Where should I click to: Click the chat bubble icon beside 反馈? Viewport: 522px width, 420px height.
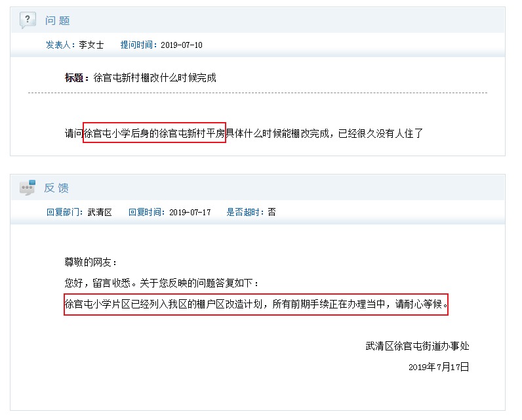point(28,188)
